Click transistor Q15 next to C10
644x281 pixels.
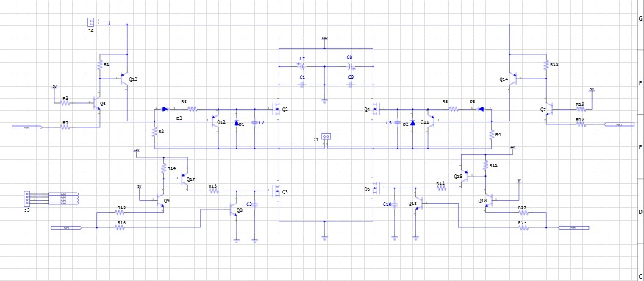pos(419,203)
